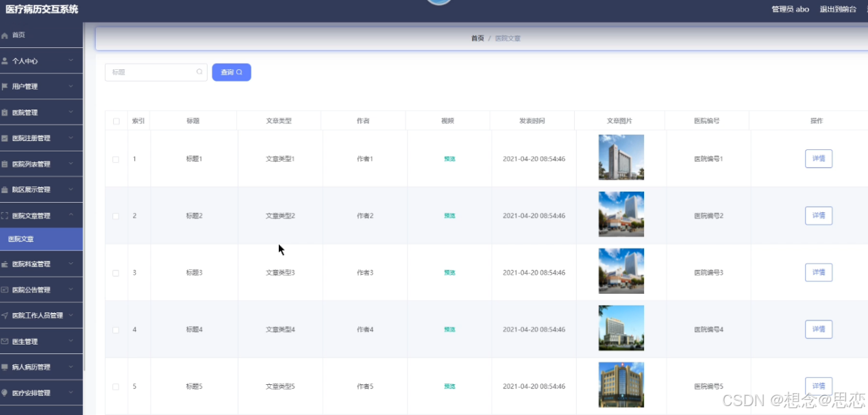This screenshot has width=868, height=415.
Task: Click 预览 video link in 标题5 row
Action: (x=449, y=386)
